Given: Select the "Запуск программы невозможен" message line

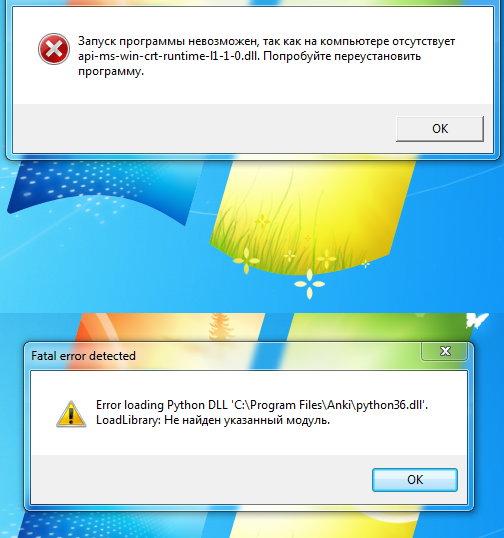Looking at the screenshot, I should [266, 41].
